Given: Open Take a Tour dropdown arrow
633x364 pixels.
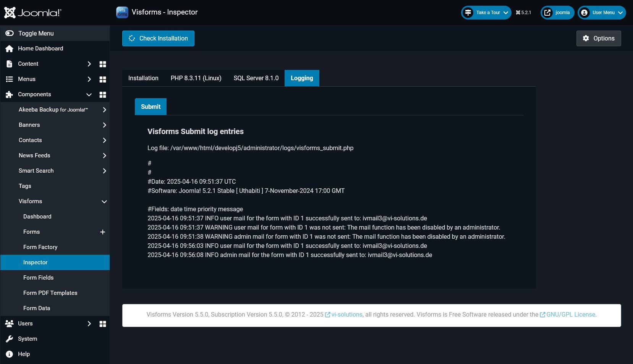Looking at the screenshot, I should (x=506, y=13).
